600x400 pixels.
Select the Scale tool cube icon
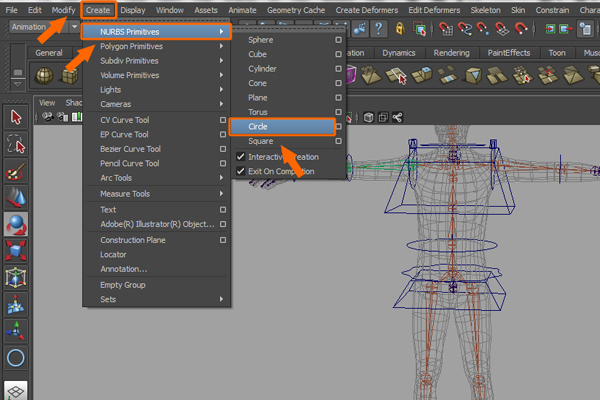(x=16, y=251)
